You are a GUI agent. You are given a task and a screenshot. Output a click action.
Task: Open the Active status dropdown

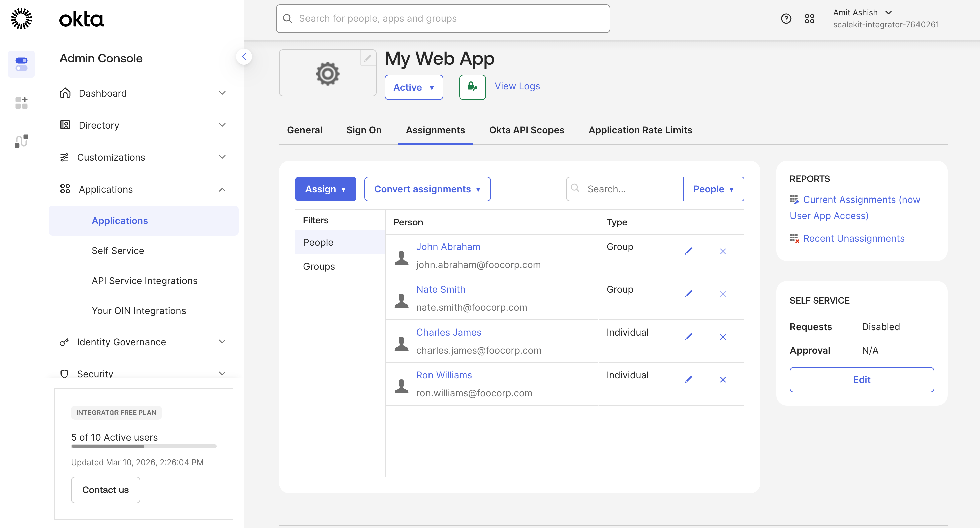point(413,87)
